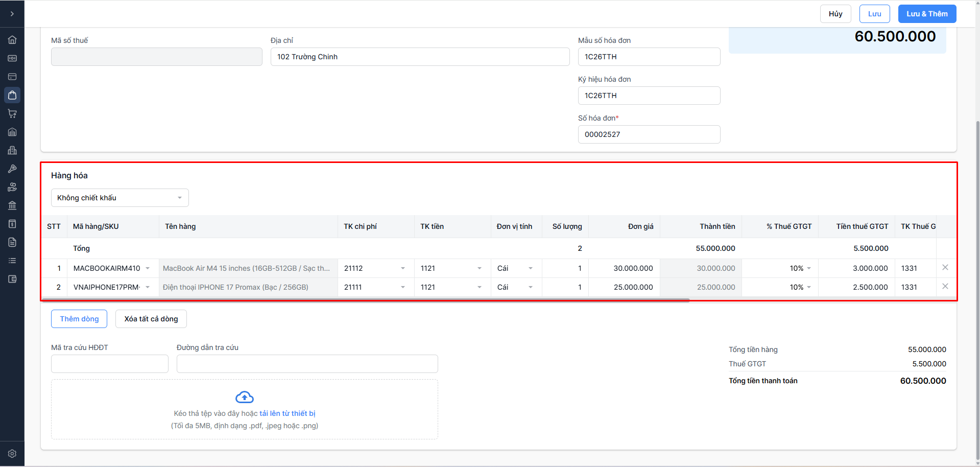980x467 pixels.
Task: Click the 'Số hóa đơn' input field
Action: coord(649,134)
